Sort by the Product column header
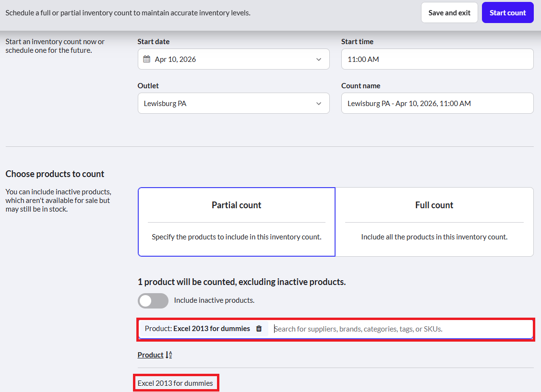 [x=150, y=355]
